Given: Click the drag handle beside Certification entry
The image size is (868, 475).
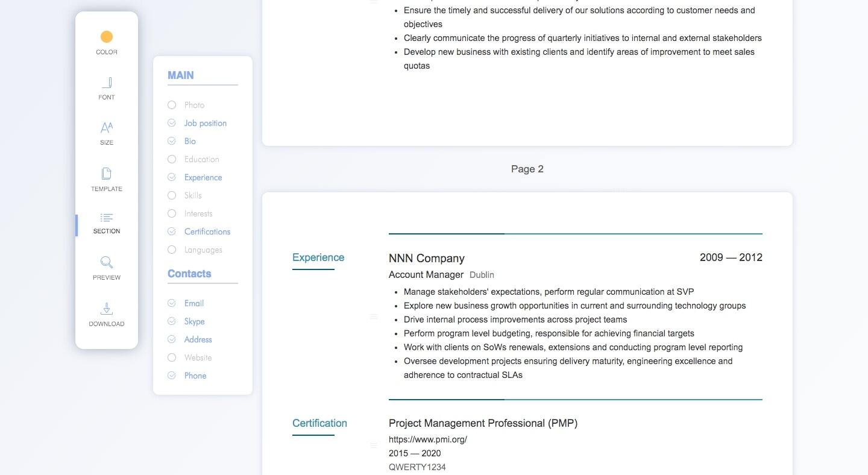Looking at the screenshot, I should tap(374, 446).
